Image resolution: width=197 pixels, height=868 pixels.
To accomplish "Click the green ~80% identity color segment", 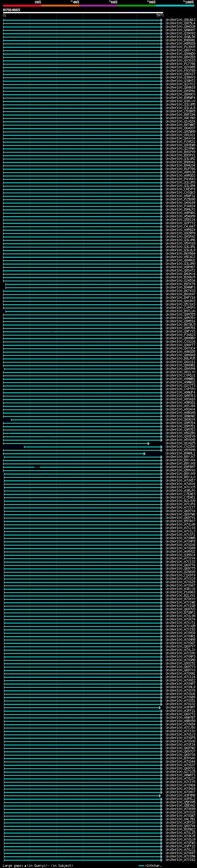I will pos(137,6).
